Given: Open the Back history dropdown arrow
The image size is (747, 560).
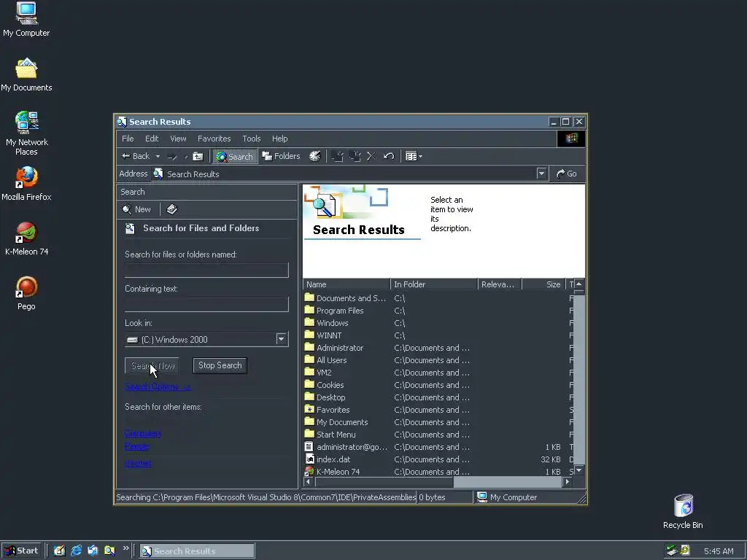Looking at the screenshot, I should coord(158,156).
